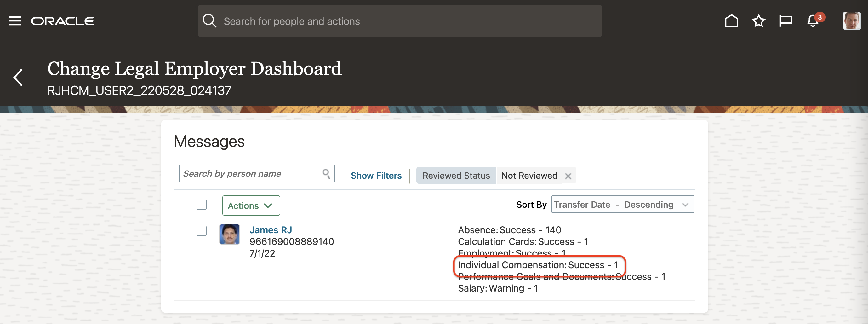Click the Home icon
This screenshot has width=868, height=324.
(731, 21)
